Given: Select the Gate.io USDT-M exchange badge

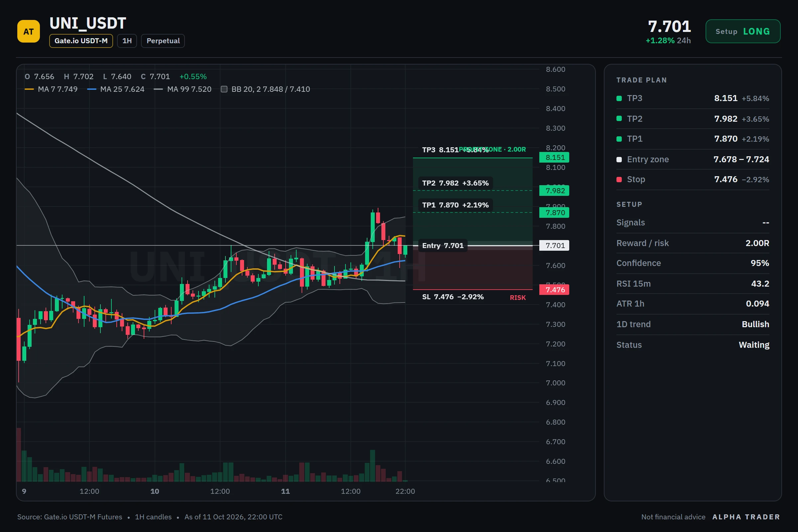Looking at the screenshot, I should click(81, 41).
